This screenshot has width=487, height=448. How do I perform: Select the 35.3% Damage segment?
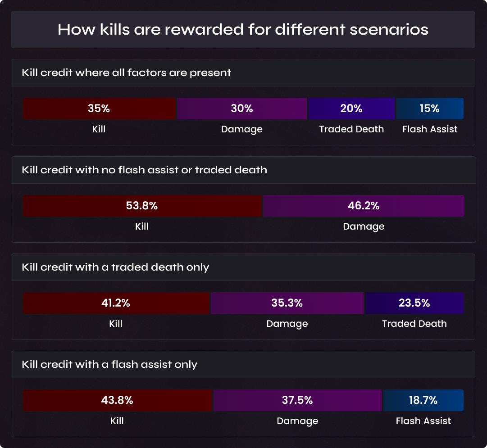pos(287,303)
